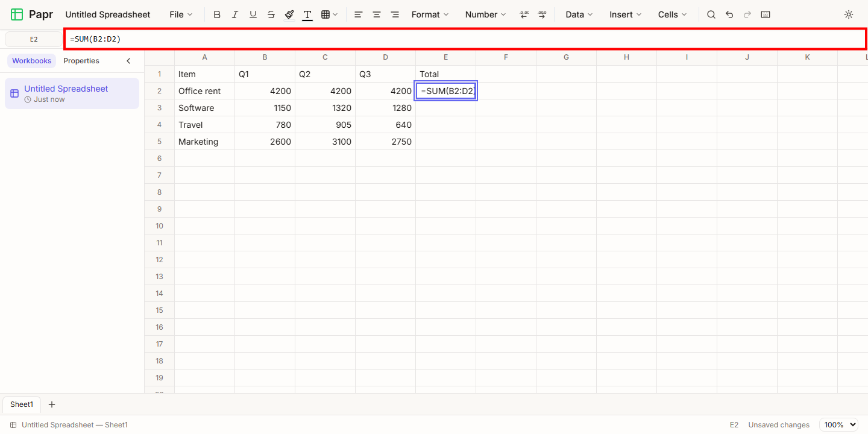This screenshot has width=868, height=434.
Task: Select the cell with value 905
Action: tap(325, 125)
